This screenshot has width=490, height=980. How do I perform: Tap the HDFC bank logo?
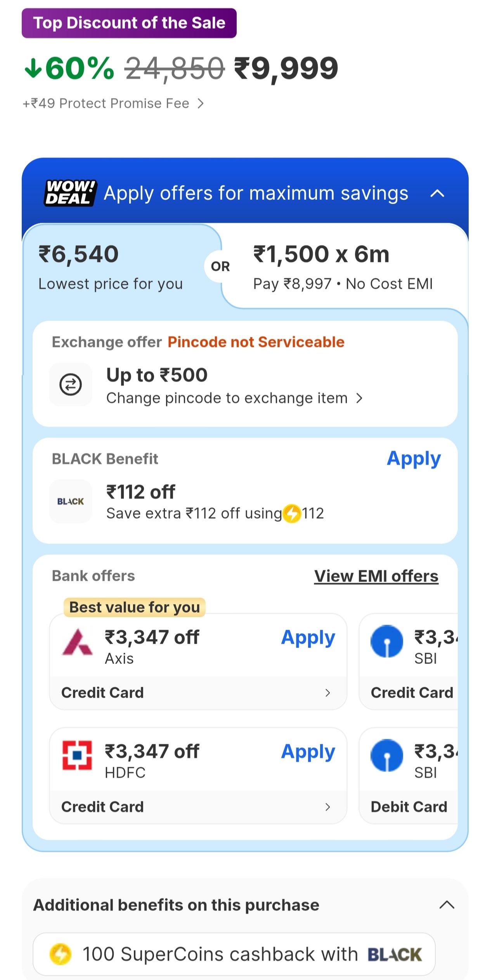pyautogui.click(x=77, y=755)
